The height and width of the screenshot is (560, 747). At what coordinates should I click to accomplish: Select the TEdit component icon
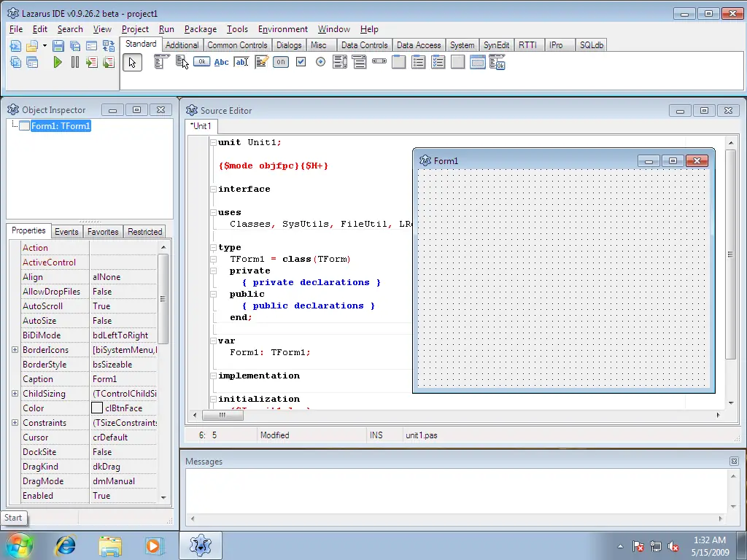pyautogui.click(x=241, y=63)
